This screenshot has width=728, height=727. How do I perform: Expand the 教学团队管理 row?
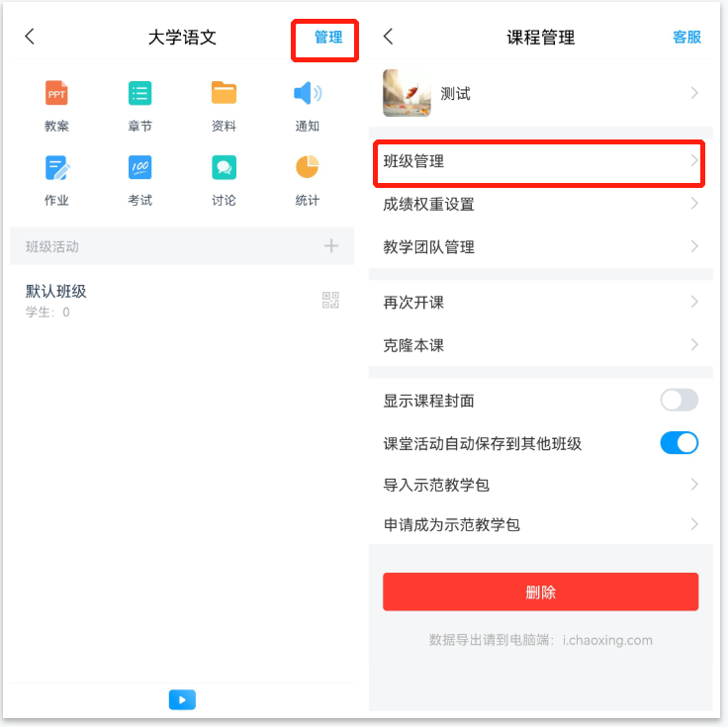[x=540, y=246]
